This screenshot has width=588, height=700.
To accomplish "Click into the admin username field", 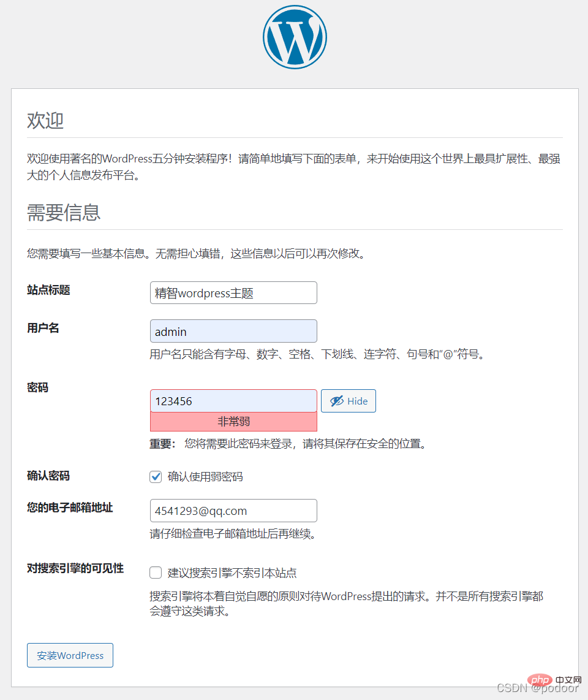I will pos(233,331).
